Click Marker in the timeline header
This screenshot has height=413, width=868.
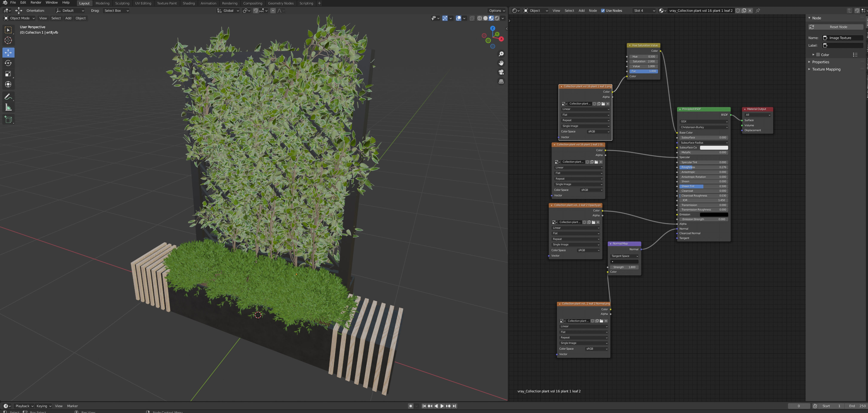[72, 406]
